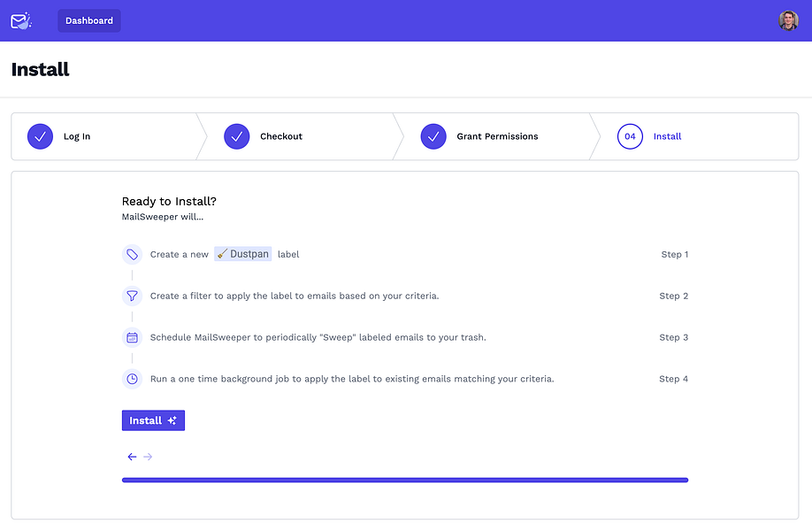Viewport: 812px width, 531px height.
Task: Click the 'Step 3' label
Action: pos(673,337)
